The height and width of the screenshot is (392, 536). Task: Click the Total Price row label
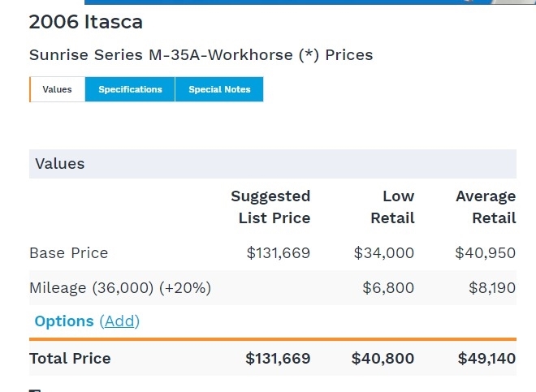pyautogui.click(x=70, y=359)
